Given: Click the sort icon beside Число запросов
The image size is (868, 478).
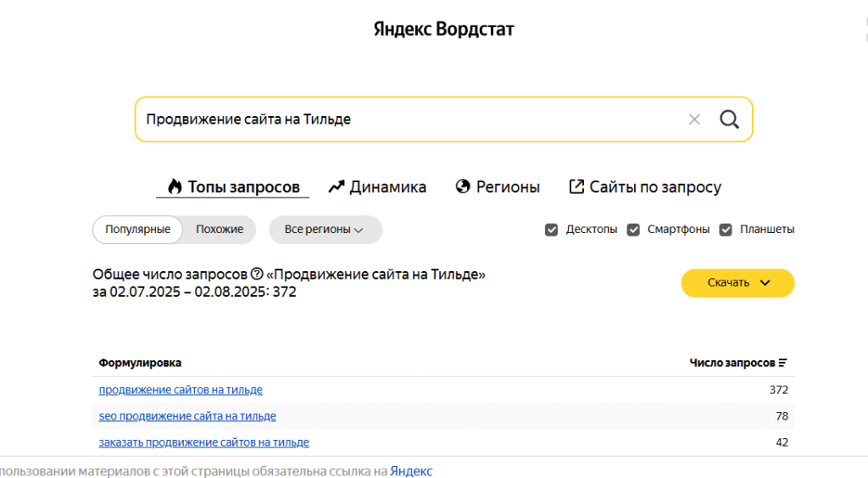Looking at the screenshot, I should point(782,363).
